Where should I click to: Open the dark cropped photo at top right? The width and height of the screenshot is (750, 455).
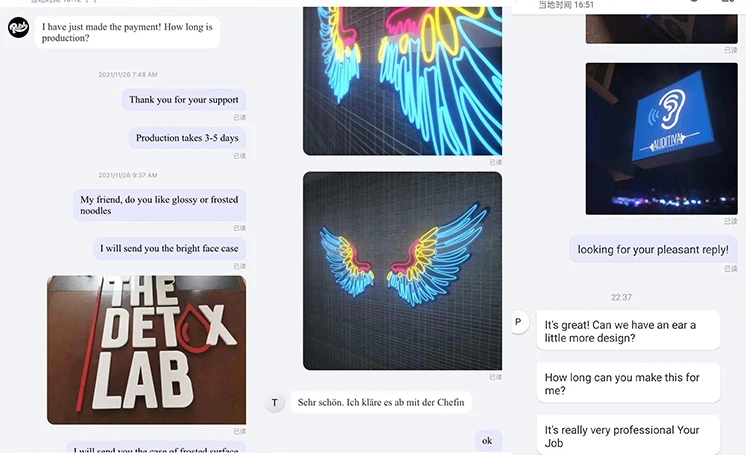pos(662,29)
